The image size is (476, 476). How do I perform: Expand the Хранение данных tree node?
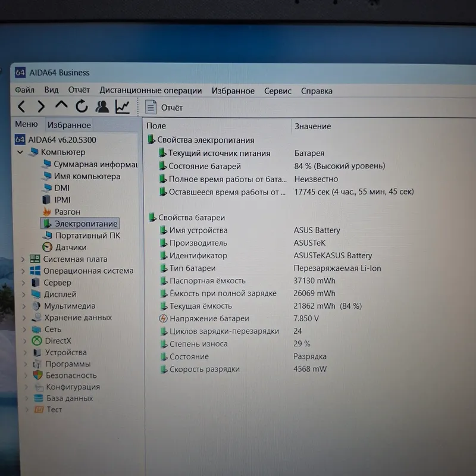tap(24, 318)
